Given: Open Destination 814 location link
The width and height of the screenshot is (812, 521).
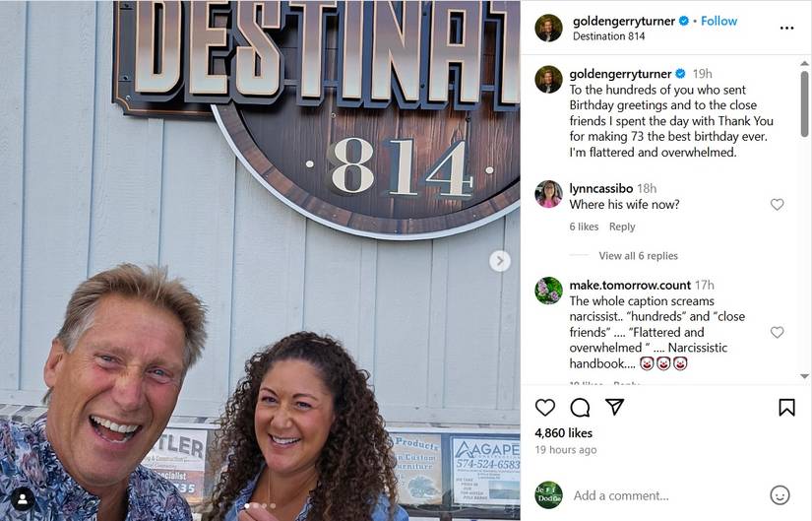Looking at the screenshot, I should [608, 36].
